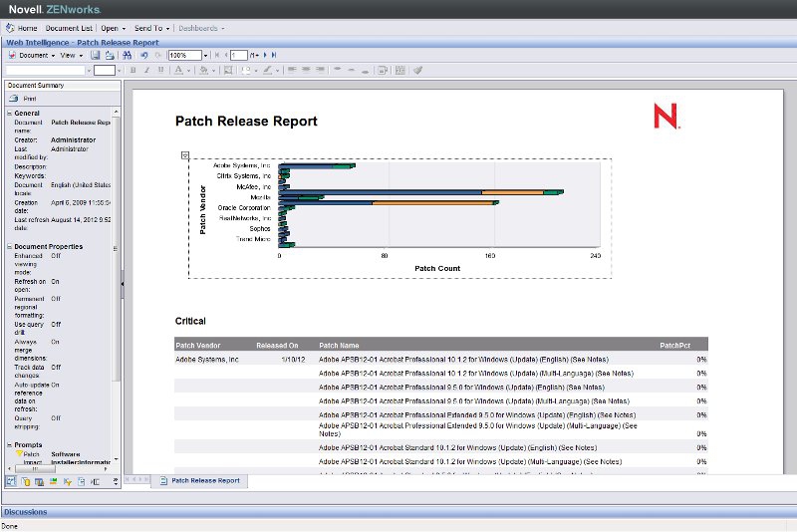Image resolution: width=797 pixels, height=532 pixels.
Task: Expand the Discussions bar
Action: [x=398, y=512]
